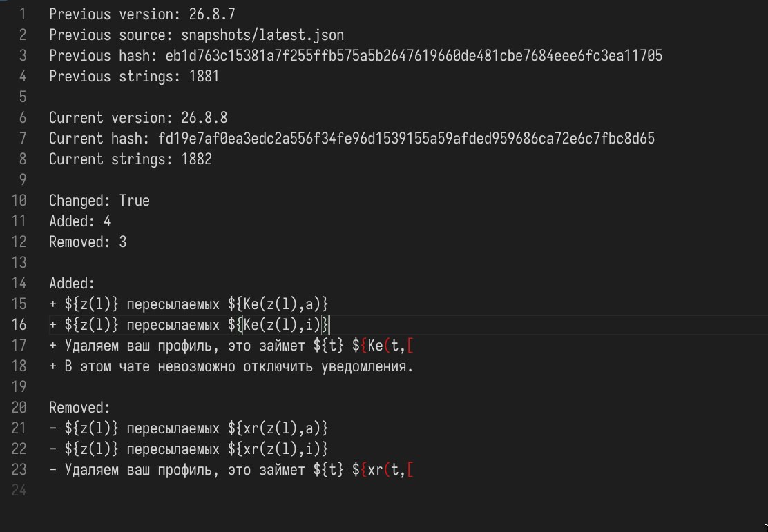This screenshot has height=532, width=768.
Task: Click the Previous version 26.8.7 line
Action: coord(142,14)
